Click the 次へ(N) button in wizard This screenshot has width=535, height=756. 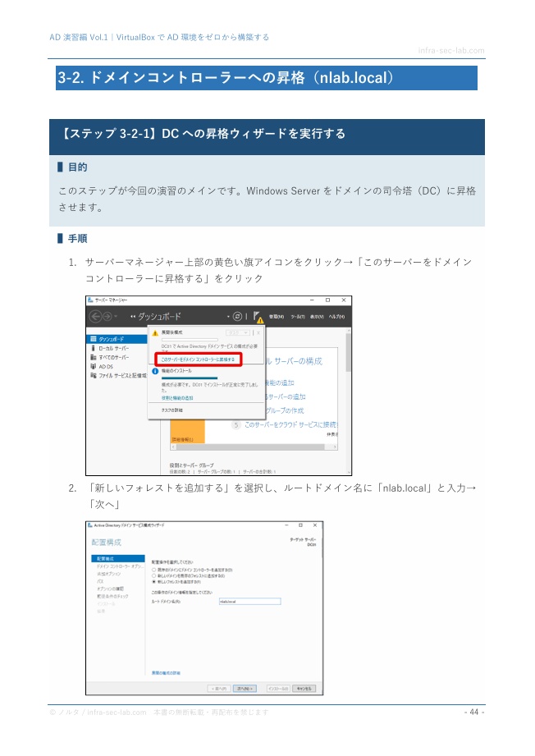tap(245, 689)
